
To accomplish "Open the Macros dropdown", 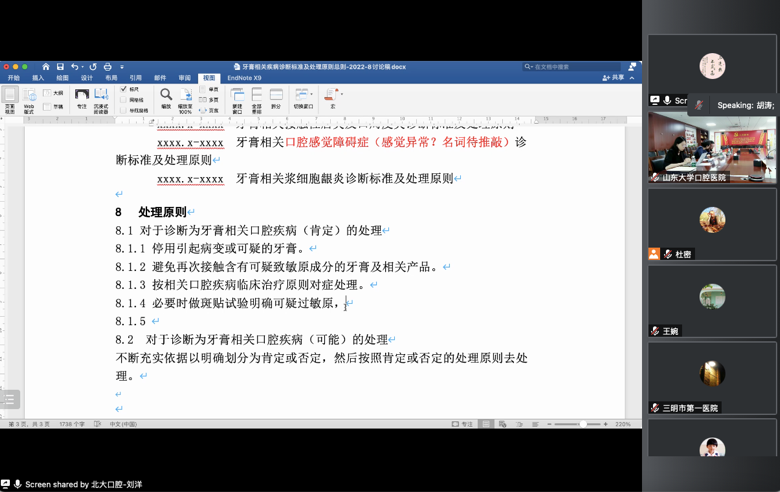I will tap(332, 97).
